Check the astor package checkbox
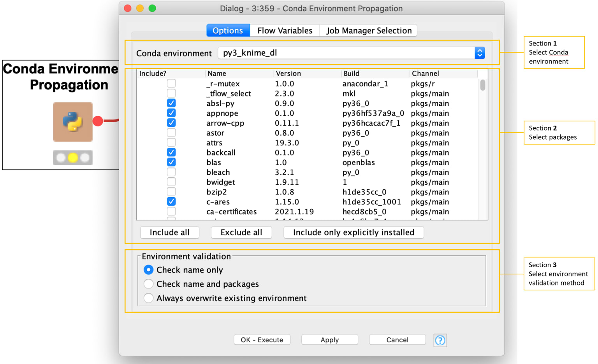The height and width of the screenshot is (364, 598). coord(171,133)
